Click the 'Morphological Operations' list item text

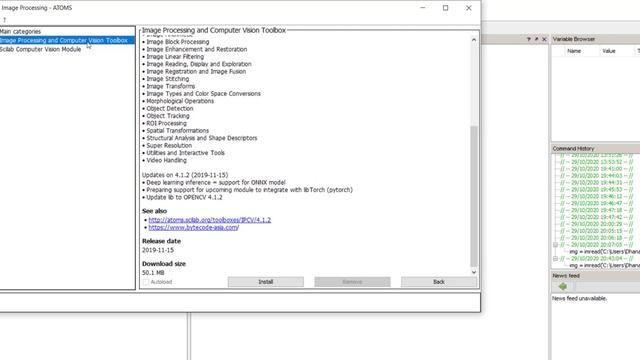180,101
